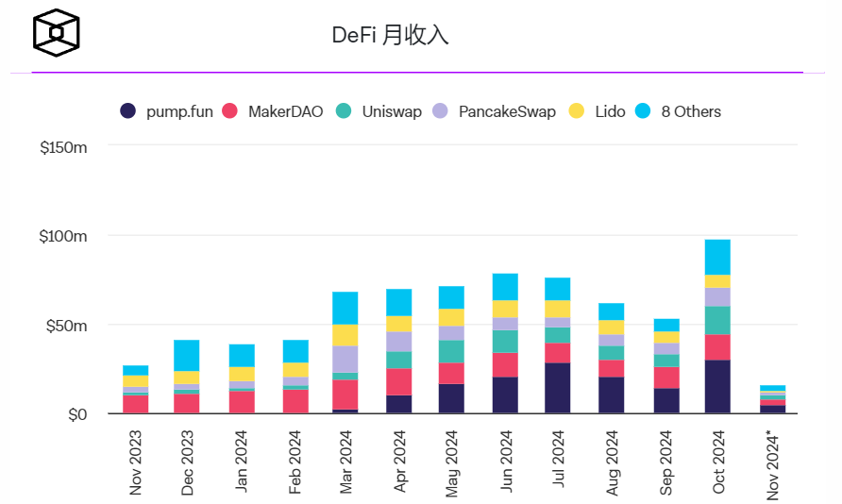Click the Aug 2024 axis label
This screenshot has width=842, height=504.
(x=613, y=462)
